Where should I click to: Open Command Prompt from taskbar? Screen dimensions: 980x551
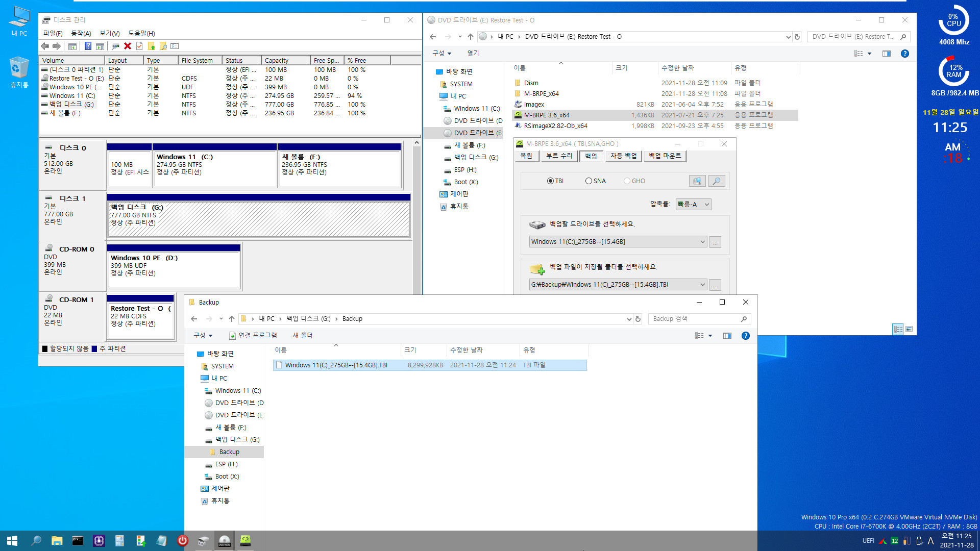(78, 541)
